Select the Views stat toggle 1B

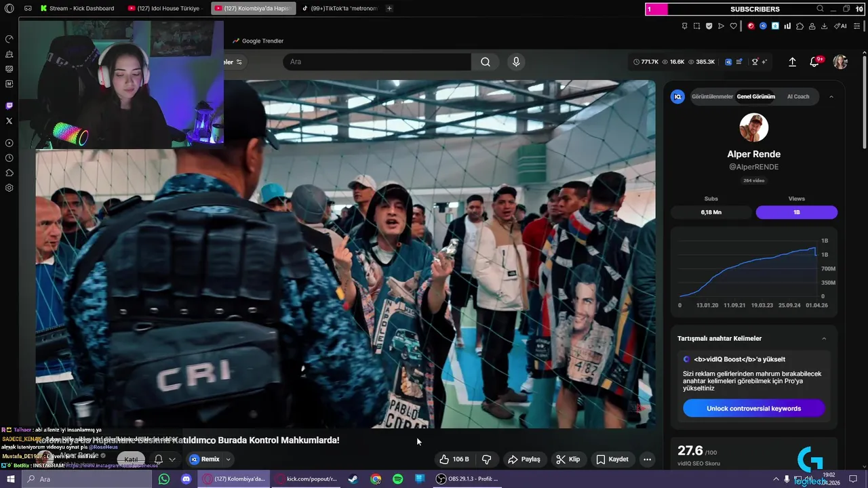[797, 212]
